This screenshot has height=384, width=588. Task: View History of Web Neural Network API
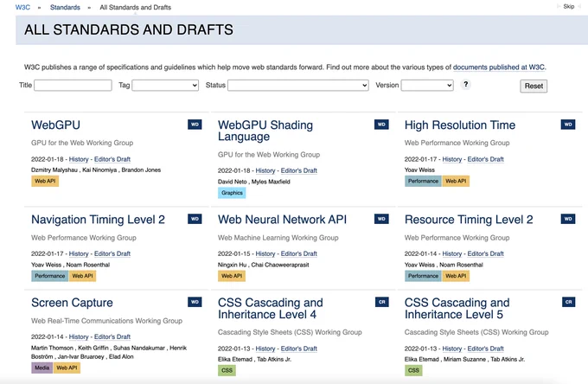[265, 253]
